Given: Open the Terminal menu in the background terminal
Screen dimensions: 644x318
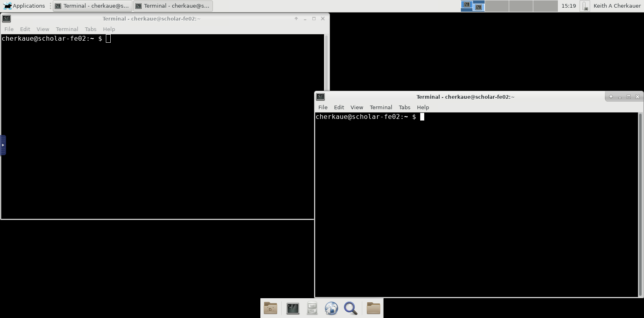Looking at the screenshot, I should pos(67,29).
